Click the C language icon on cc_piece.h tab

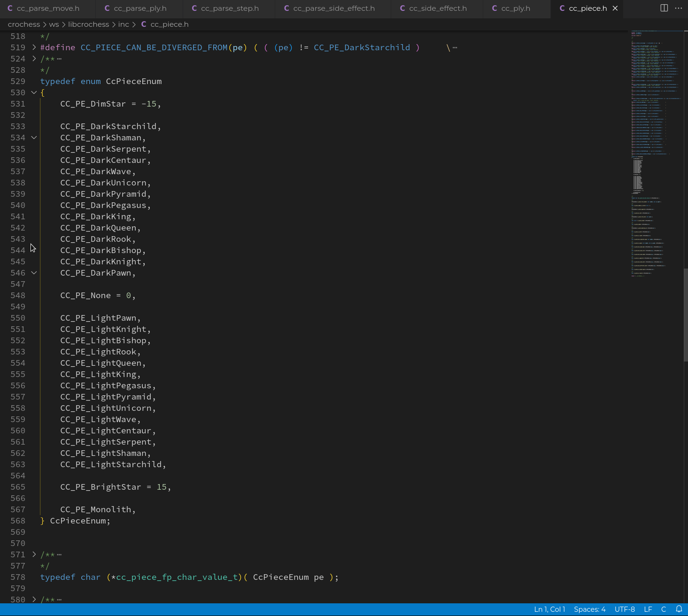tap(562, 8)
